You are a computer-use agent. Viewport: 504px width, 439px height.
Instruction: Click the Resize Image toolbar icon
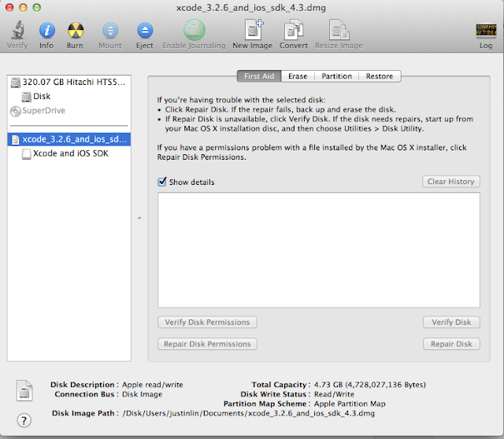339,30
